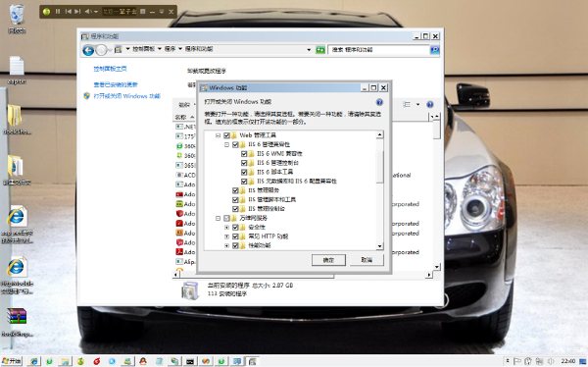Toggle the IIS 管理控制台 checkbox
The width and height of the screenshot is (588, 367).
(x=235, y=209)
